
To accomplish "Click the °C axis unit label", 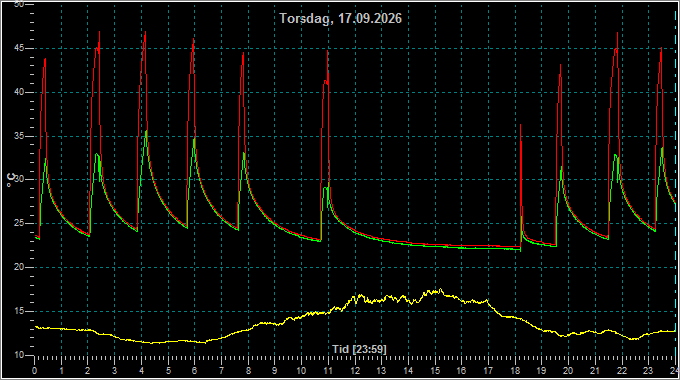I will tap(11, 180).
